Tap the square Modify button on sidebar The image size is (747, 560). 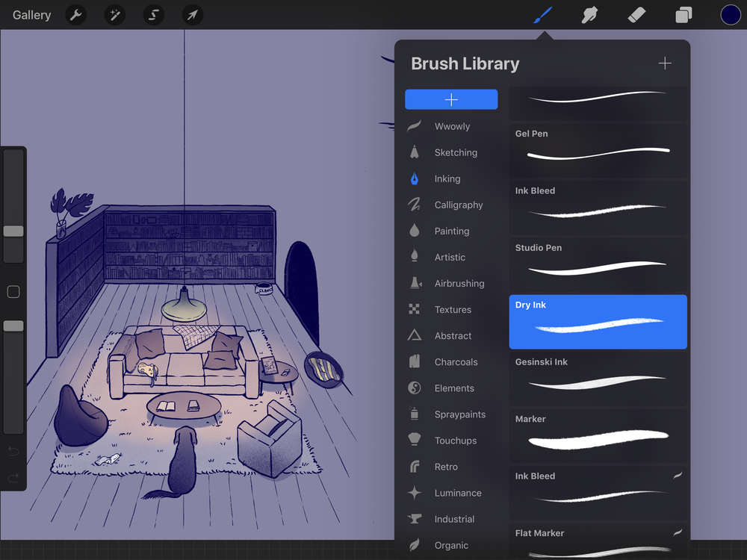tap(13, 291)
